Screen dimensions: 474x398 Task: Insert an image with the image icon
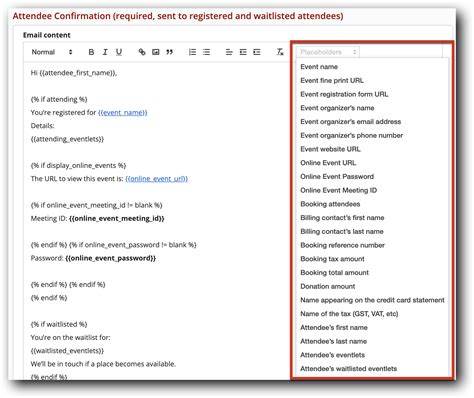pos(156,52)
